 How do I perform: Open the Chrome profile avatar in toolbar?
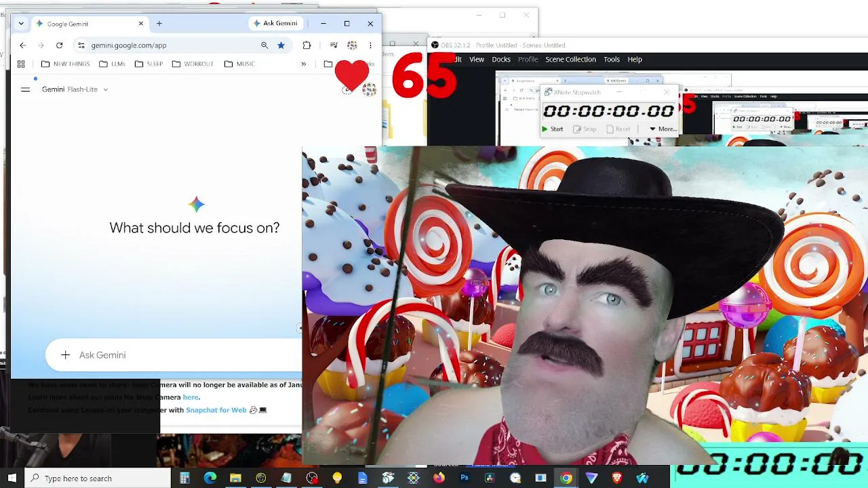(352, 45)
